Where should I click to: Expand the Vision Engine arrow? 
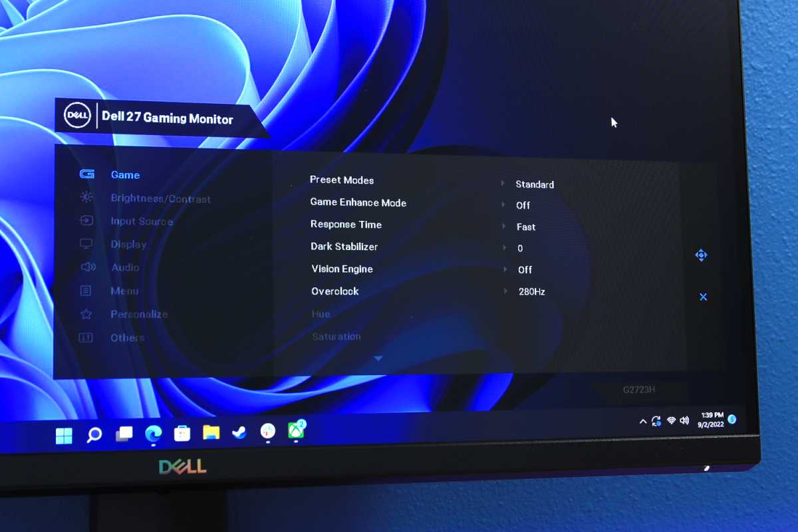point(505,269)
